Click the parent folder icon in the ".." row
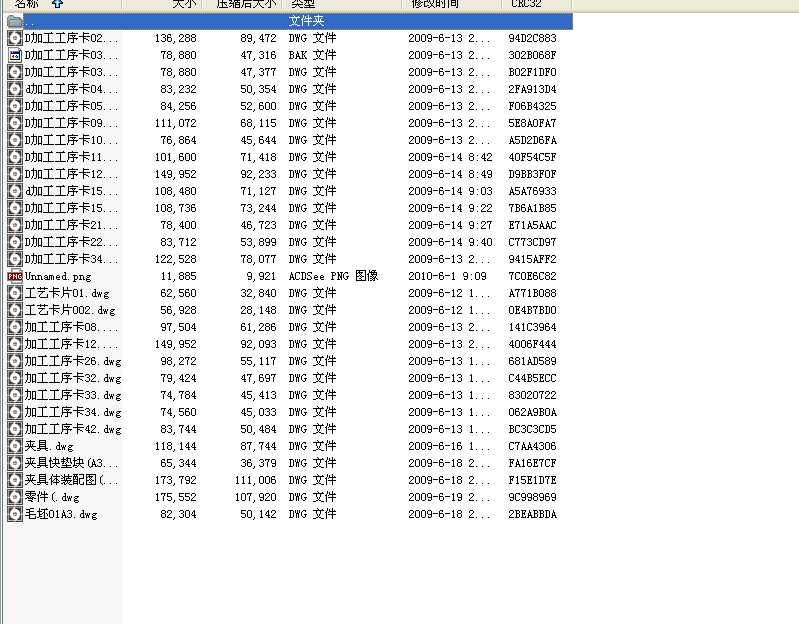 (x=15, y=21)
